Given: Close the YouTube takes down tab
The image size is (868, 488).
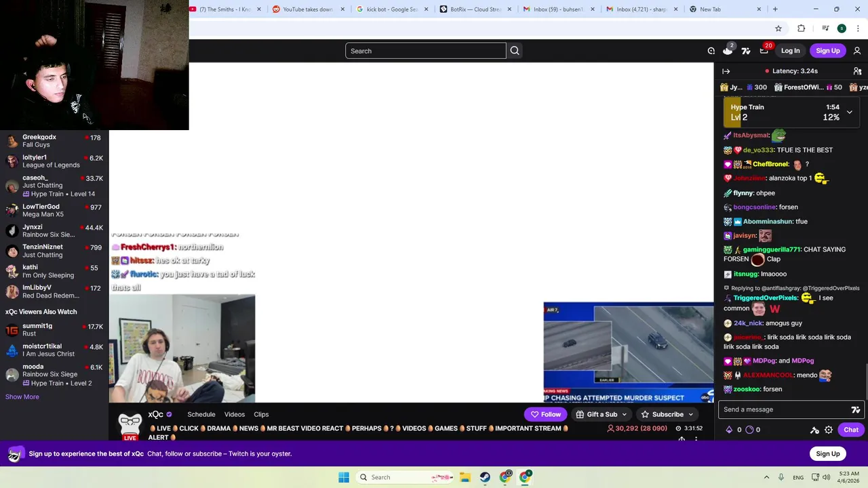Looking at the screenshot, I should click(342, 9).
